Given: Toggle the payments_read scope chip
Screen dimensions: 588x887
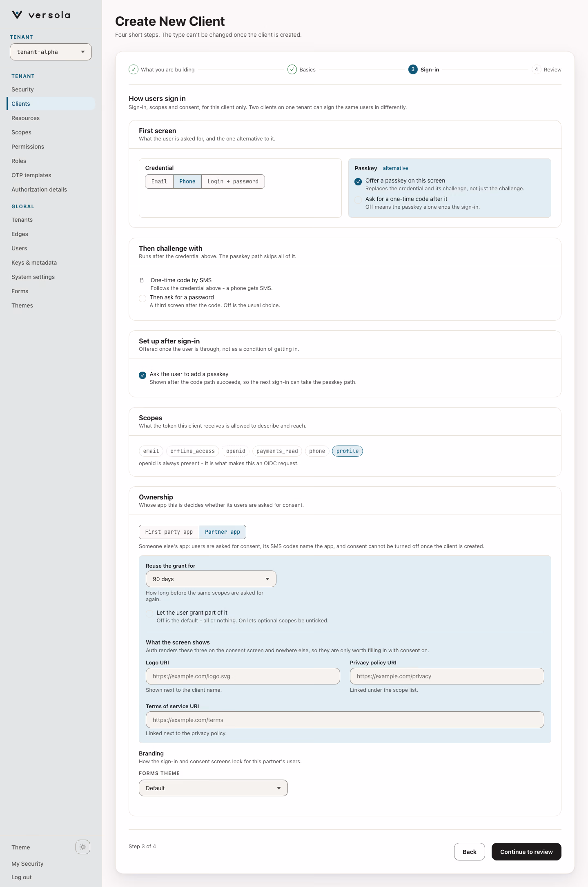Looking at the screenshot, I should 277,451.
